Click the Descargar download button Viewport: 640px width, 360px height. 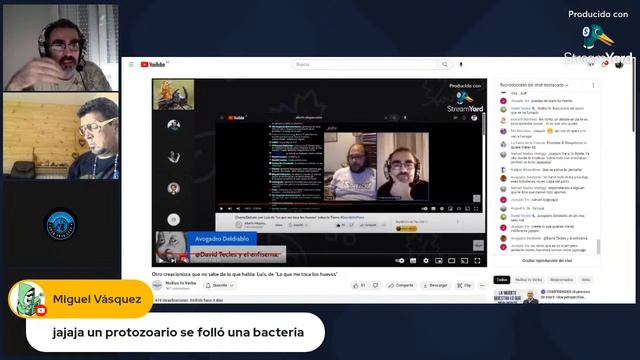[435, 285]
